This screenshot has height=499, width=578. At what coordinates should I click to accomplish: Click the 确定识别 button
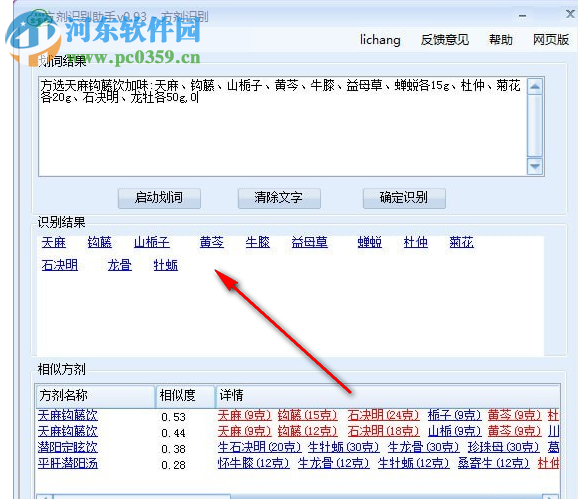tap(404, 198)
